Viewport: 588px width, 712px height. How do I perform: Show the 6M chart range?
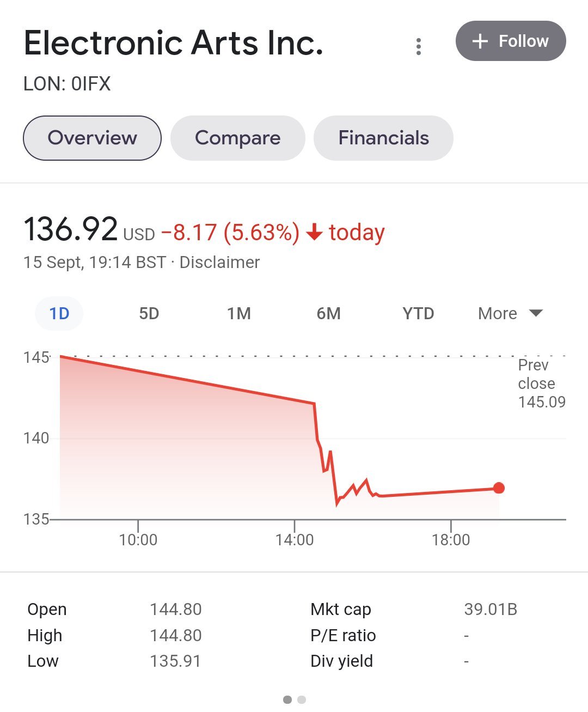pyautogui.click(x=328, y=314)
